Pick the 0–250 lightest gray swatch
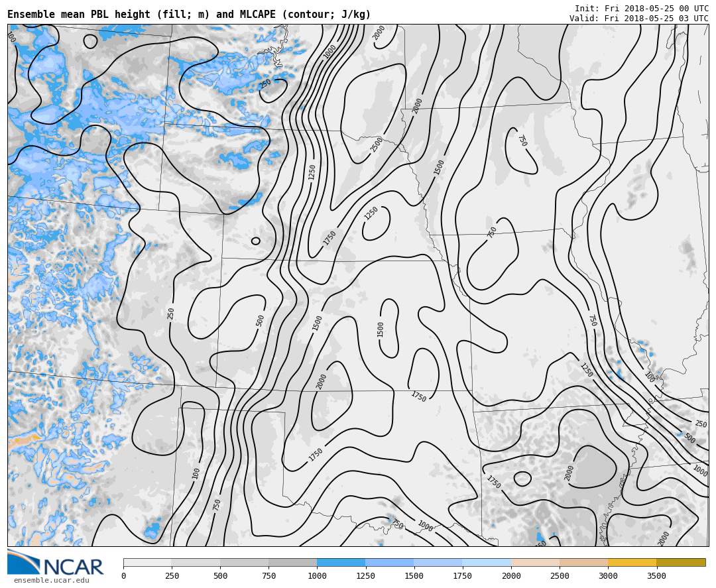The image size is (716, 588). 147,562
